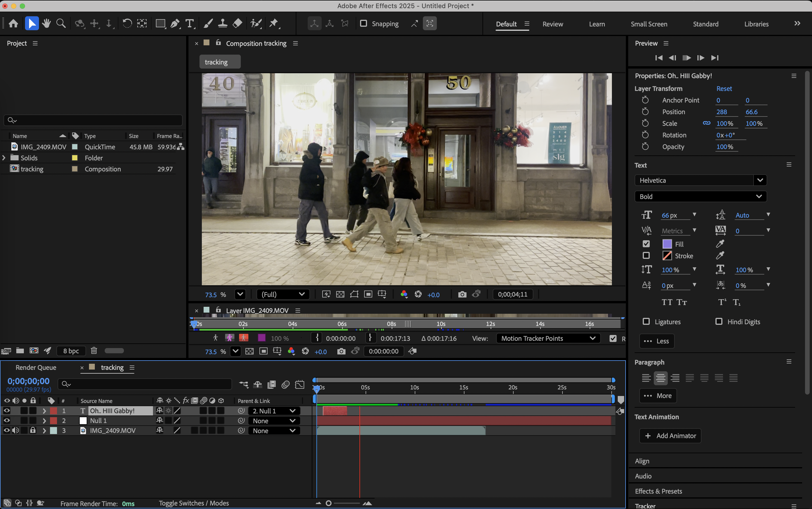
Task: Take a snapshot in Composition viewer
Action: tap(462, 295)
